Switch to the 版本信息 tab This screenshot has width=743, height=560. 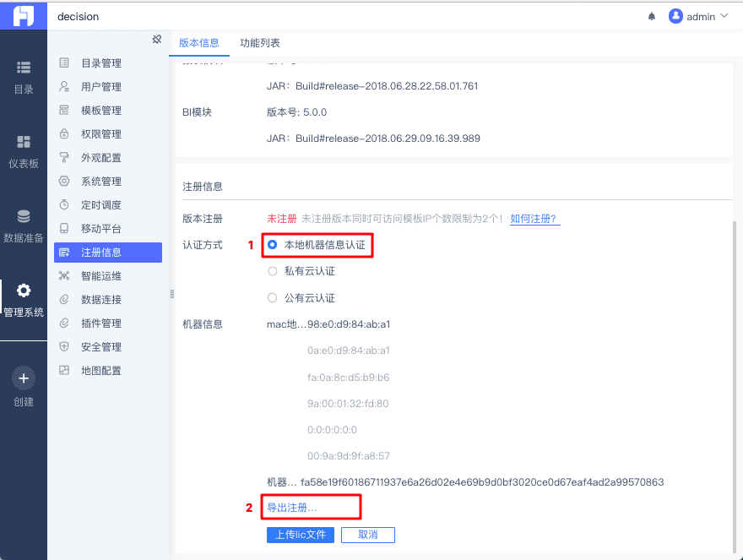coord(199,43)
